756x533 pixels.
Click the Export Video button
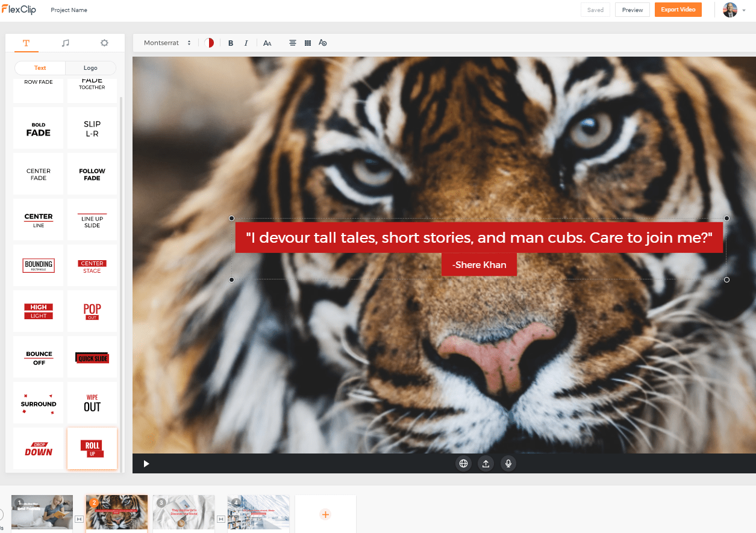click(x=678, y=10)
